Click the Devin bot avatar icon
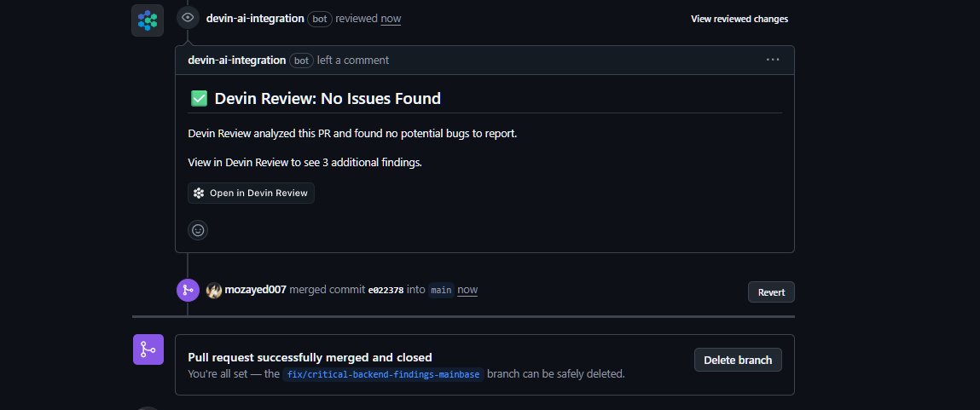Viewport: 980px width, 410px height. [148, 20]
